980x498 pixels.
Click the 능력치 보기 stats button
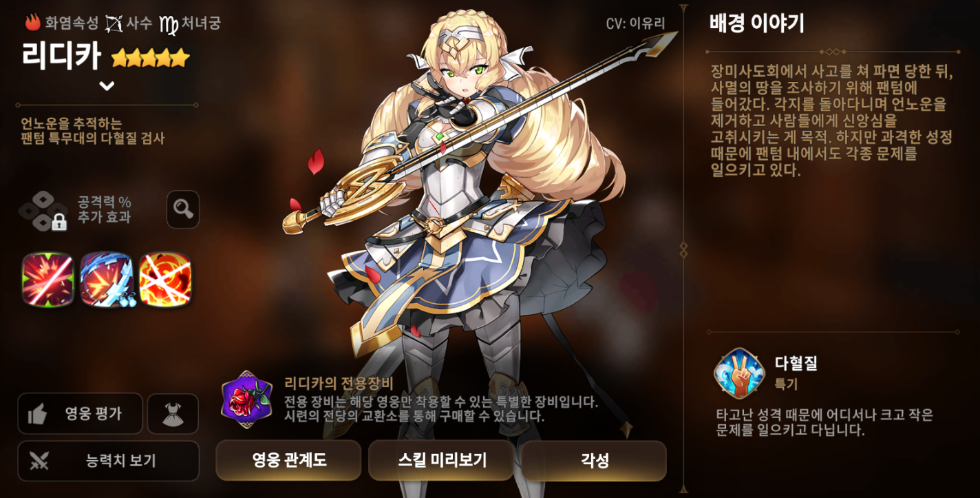108,461
